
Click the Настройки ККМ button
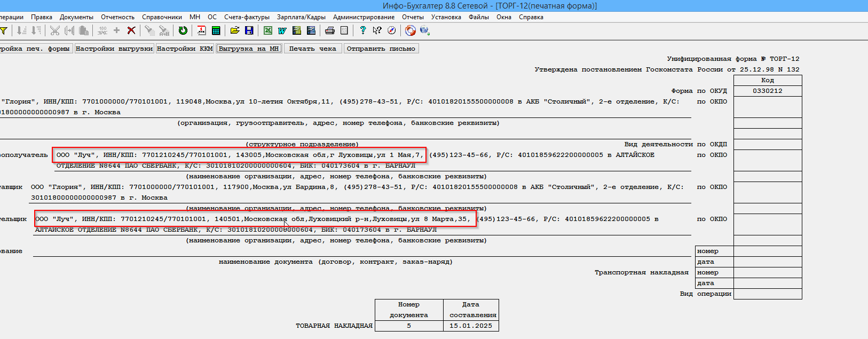[x=185, y=49]
